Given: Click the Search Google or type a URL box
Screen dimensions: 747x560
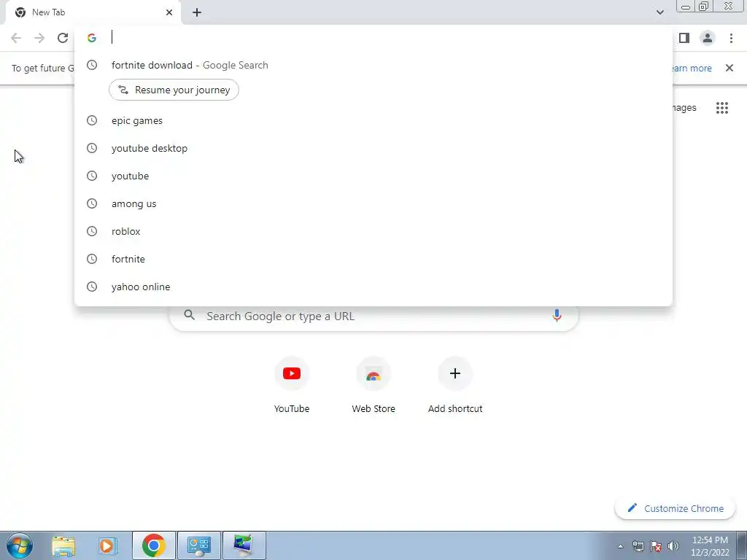Looking at the screenshot, I should pos(373,316).
